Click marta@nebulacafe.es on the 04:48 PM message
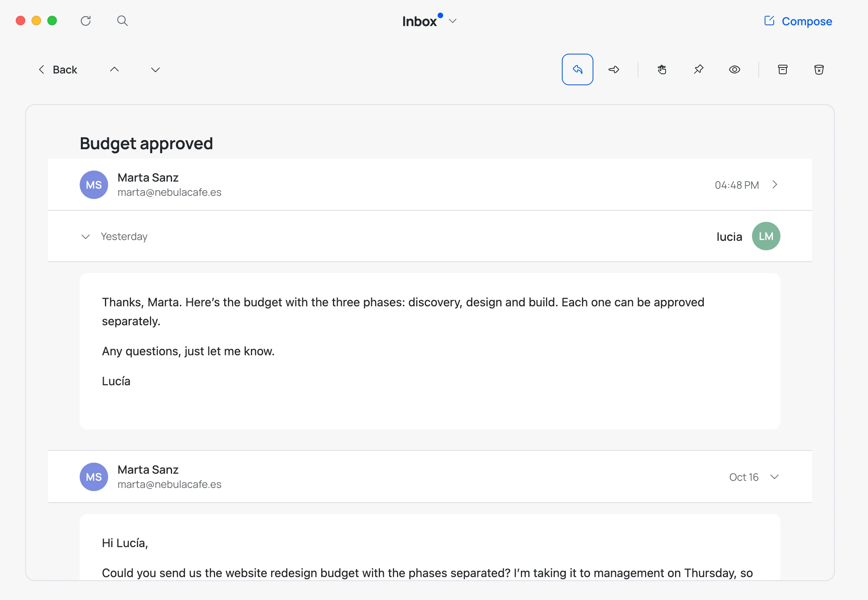Viewport: 868px width, 600px height. [x=170, y=192]
